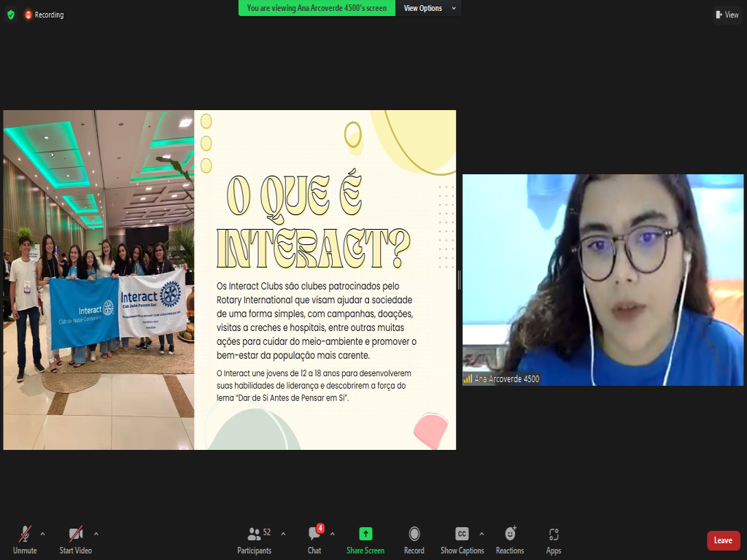Expand video options arrow beside Start Video
This screenshot has height=560, width=747.
96,534
